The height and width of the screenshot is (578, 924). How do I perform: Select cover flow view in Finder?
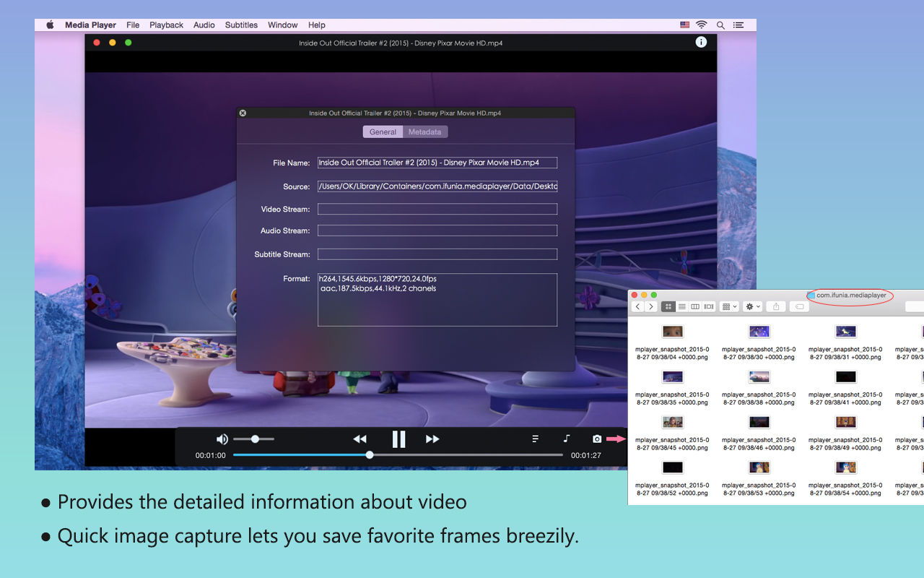pos(709,306)
